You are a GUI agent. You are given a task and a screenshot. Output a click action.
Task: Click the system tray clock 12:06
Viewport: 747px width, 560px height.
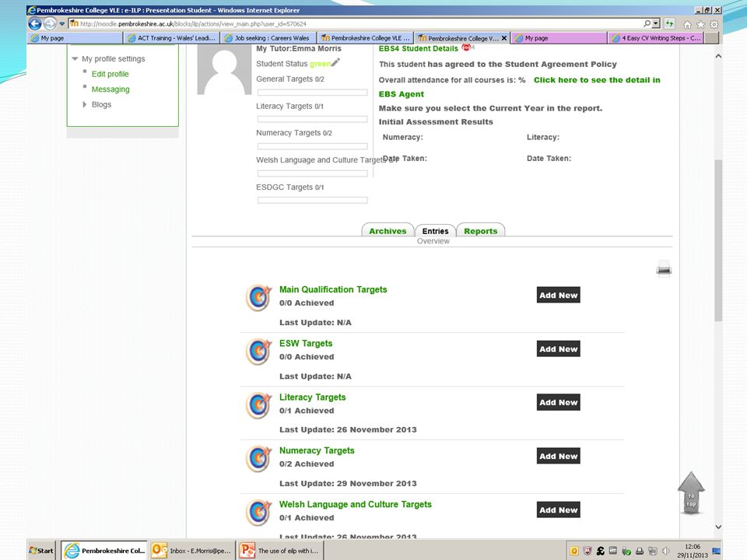pyautogui.click(x=693, y=547)
